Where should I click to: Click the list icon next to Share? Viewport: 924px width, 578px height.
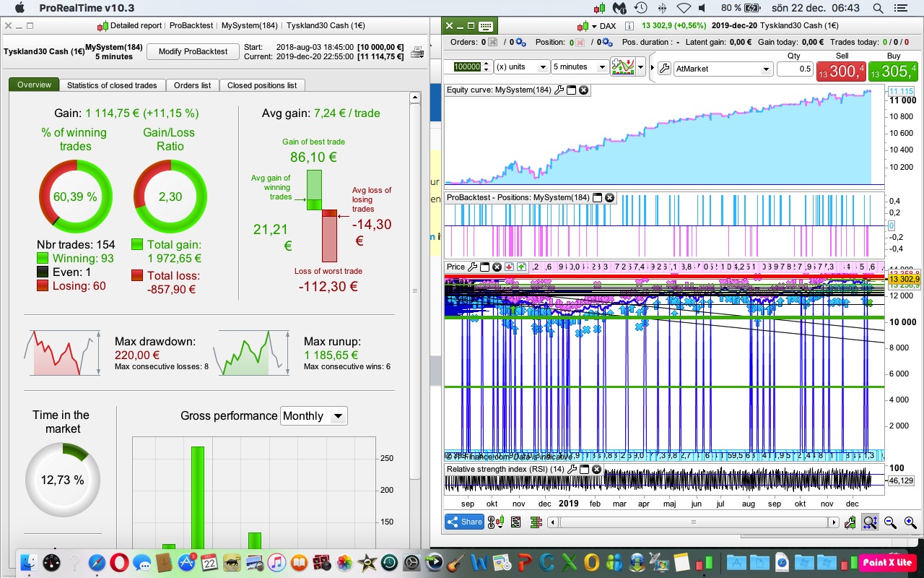tap(516, 522)
